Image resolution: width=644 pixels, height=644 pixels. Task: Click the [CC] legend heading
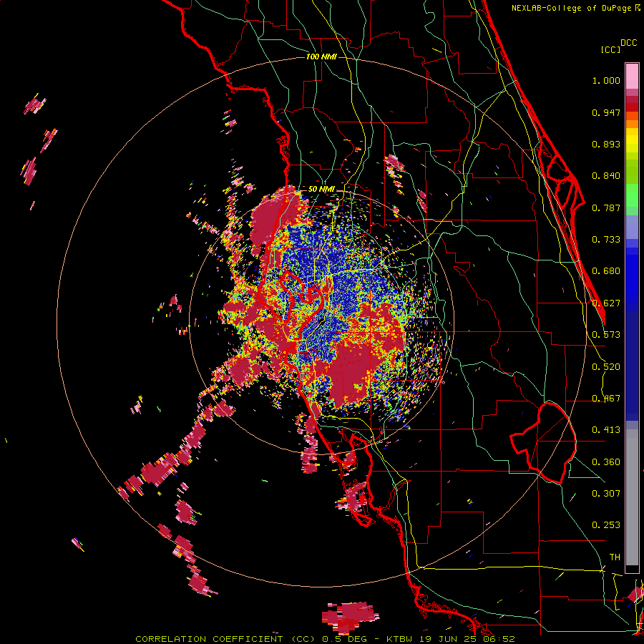[x=610, y=49]
